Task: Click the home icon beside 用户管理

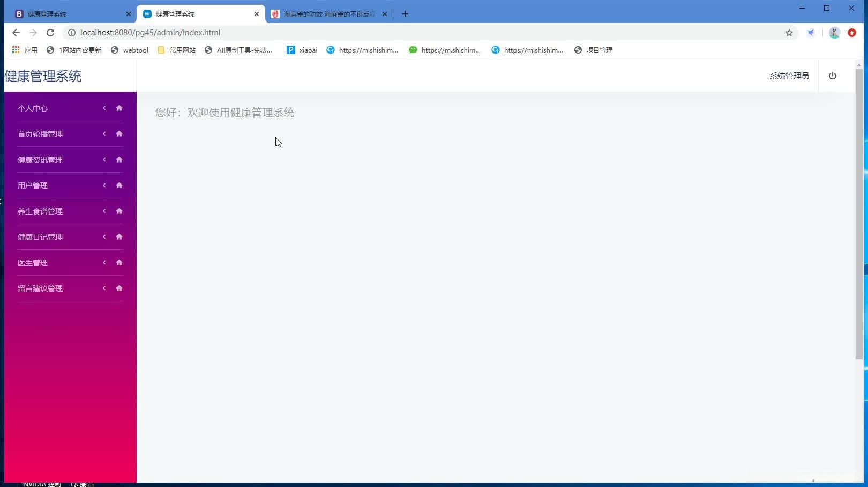Action: click(118, 185)
